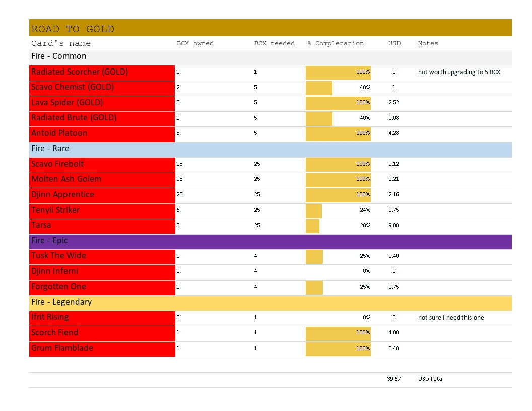
Task: Click Lava Spider's USD value 2.52
Action: (x=394, y=102)
